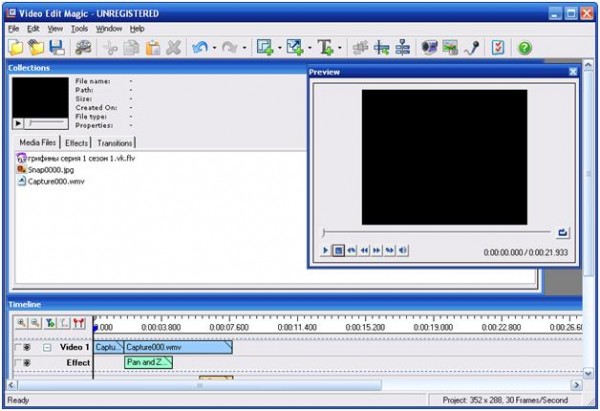
Task: Open the Add Text dropdown arrow
Action: click(339, 48)
